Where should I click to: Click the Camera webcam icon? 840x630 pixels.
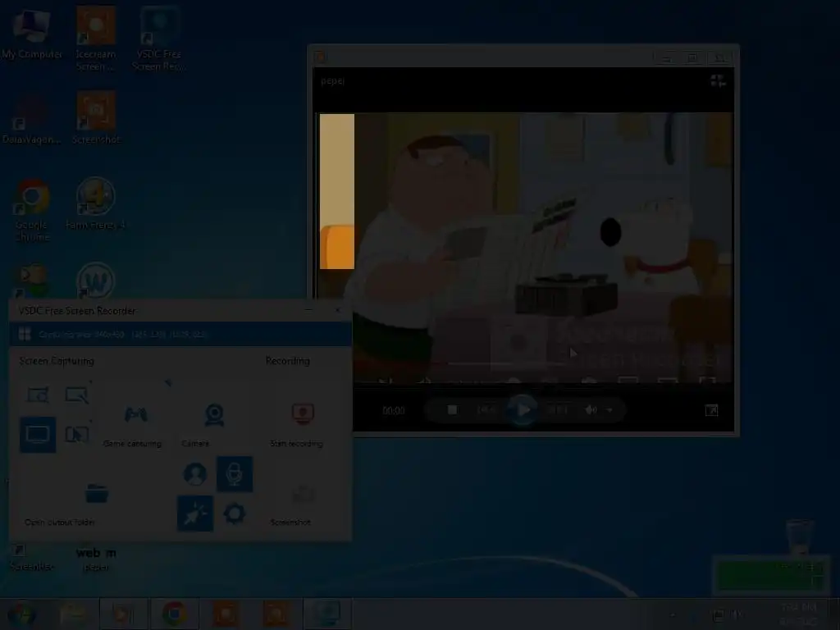coord(214,415)
